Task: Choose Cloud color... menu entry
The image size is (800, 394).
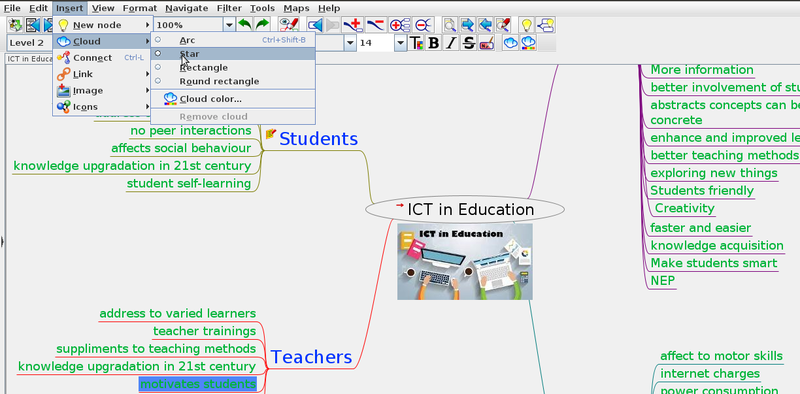Action: [x=233, y=98]
